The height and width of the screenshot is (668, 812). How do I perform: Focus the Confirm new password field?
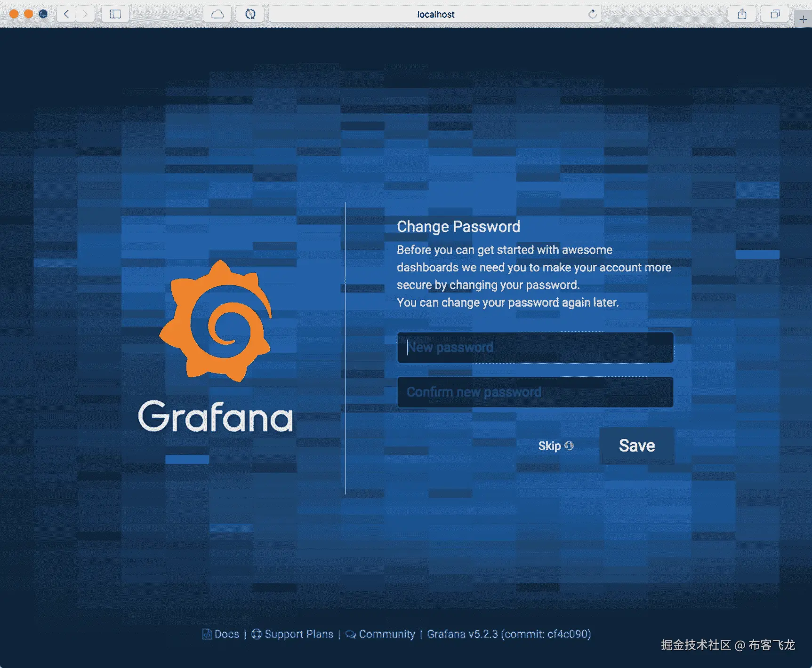coord(535,392)
